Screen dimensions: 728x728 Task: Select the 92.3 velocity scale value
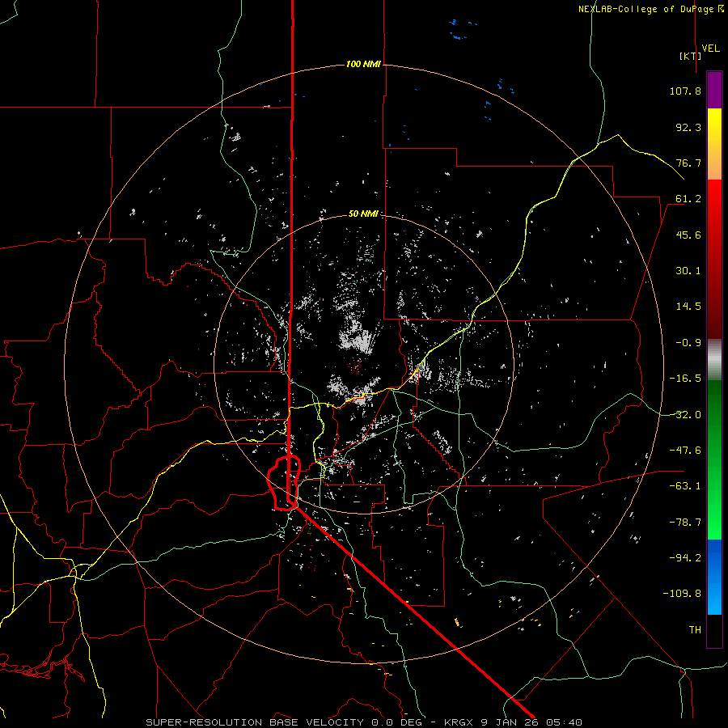click(x=688, y=127)
